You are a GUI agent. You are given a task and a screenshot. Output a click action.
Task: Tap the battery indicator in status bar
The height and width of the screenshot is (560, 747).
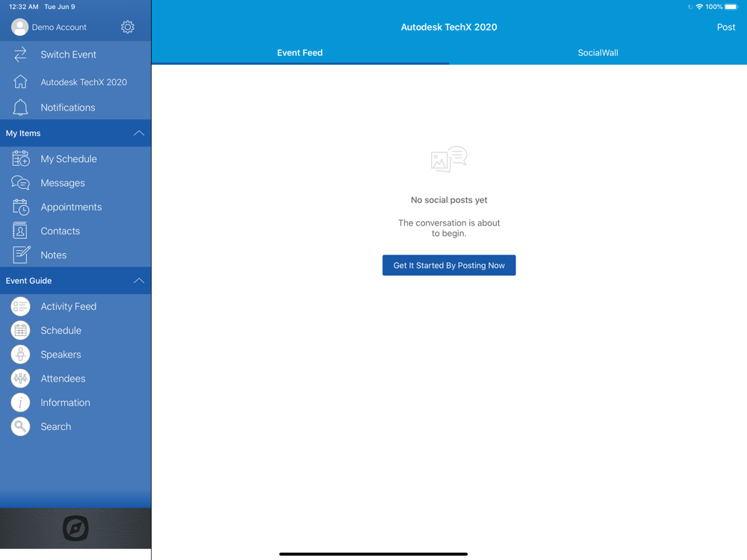click(x=731, y=7)
